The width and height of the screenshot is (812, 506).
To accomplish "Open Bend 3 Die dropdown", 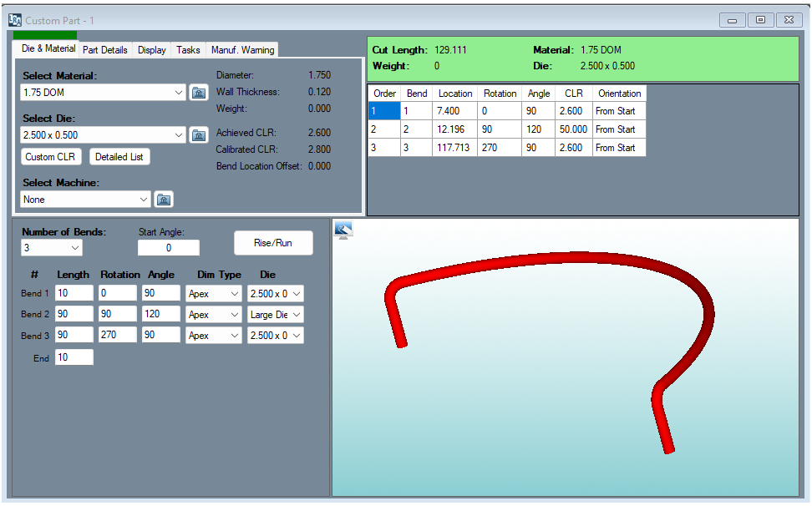I will (x=297, y=336).
